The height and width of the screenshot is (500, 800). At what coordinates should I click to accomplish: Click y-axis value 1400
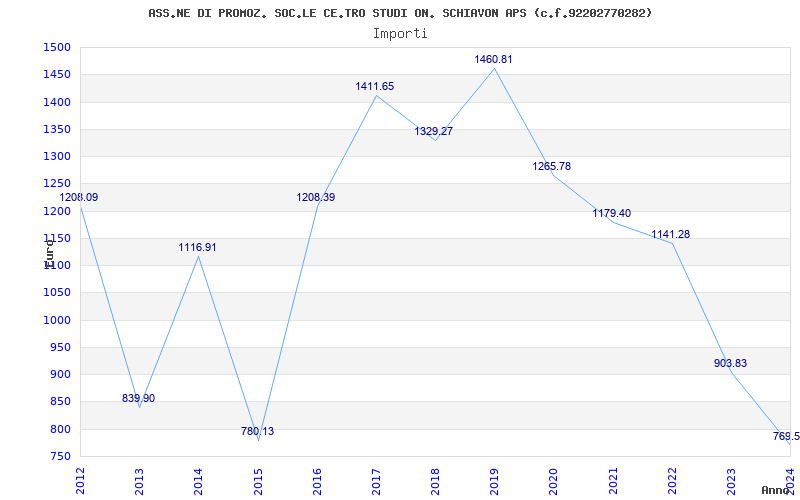click(x=57, y=103)
